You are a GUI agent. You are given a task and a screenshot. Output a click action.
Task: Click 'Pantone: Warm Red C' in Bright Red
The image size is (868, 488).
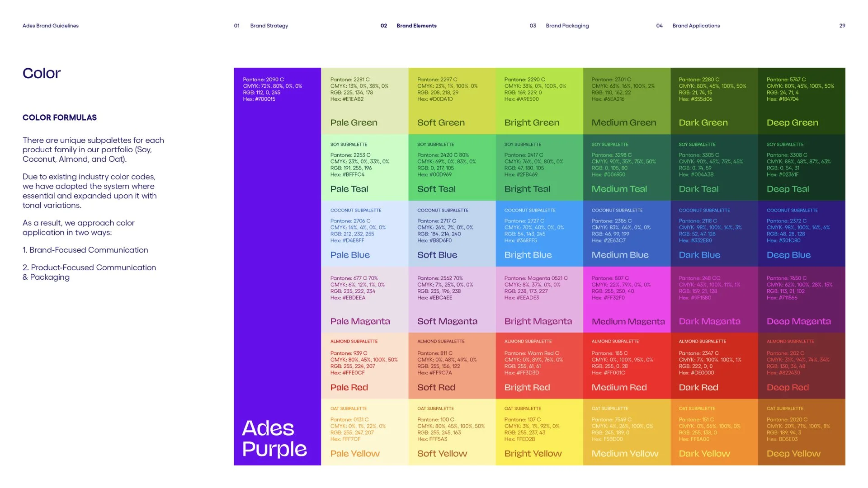click(x=532, y=353)
